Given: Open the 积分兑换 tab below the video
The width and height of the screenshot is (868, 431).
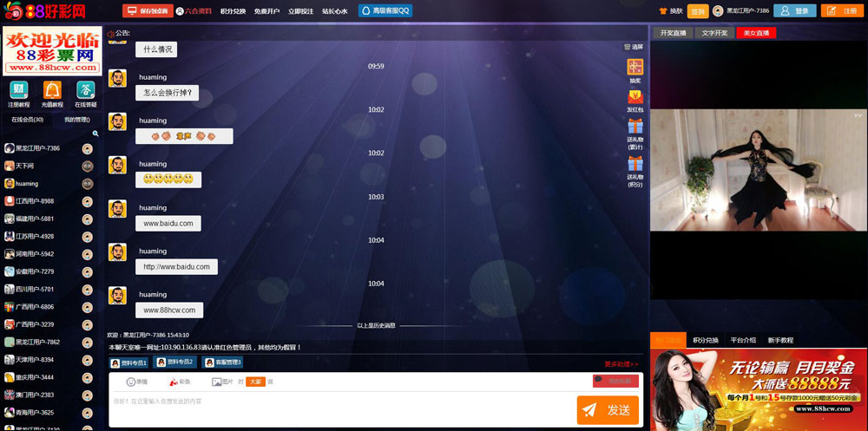Looking at the screenshot, I should [706, 340].
